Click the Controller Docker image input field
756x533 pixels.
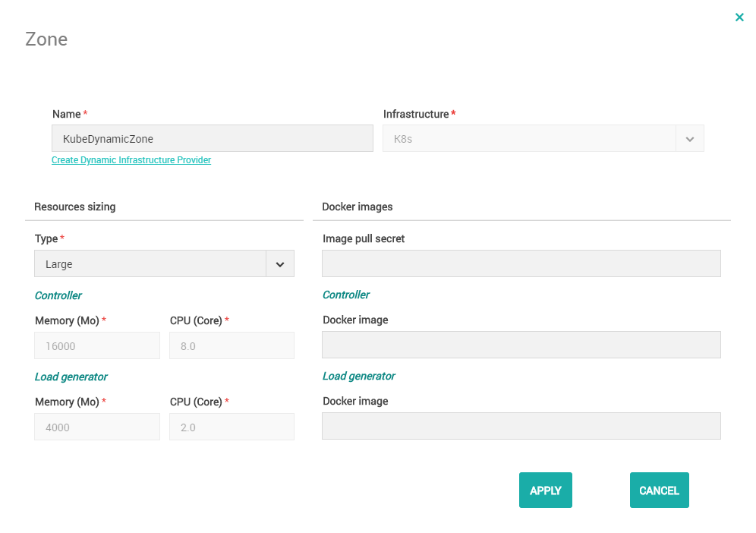tap(521, 345)
